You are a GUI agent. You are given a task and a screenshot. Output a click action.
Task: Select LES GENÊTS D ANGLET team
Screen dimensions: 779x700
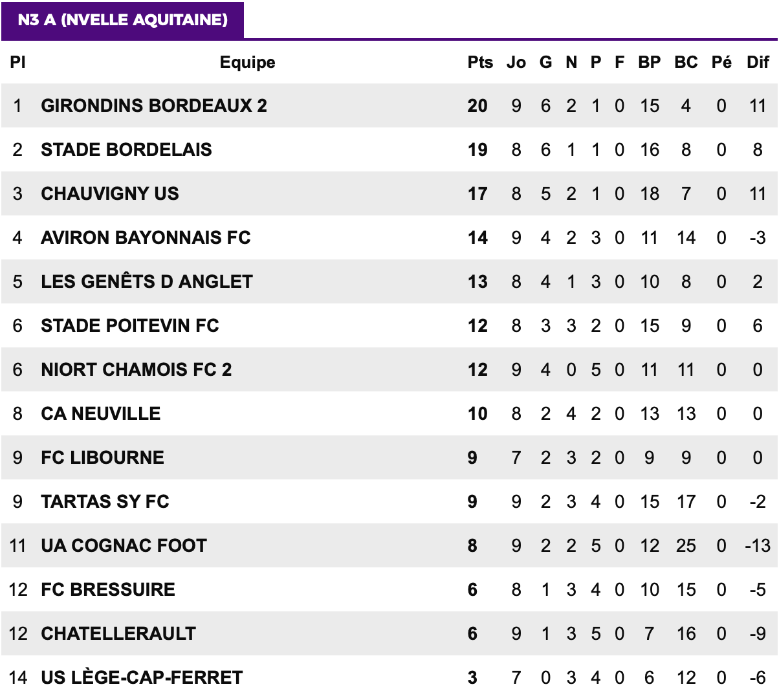pyautogui.click(x=147, y=281)
